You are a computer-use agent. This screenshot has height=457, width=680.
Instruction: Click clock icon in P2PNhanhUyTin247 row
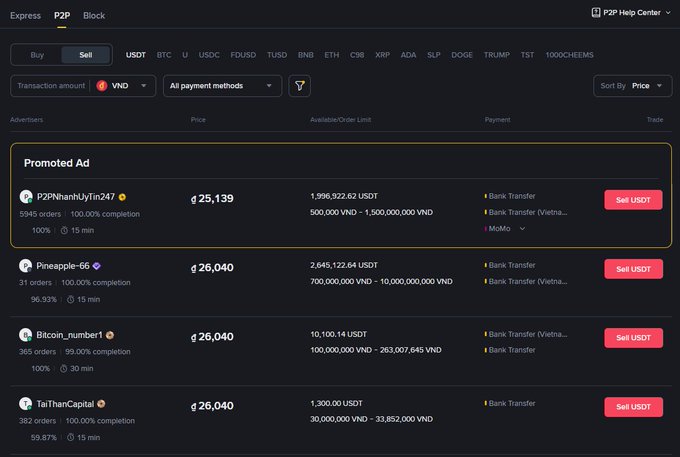64,230
